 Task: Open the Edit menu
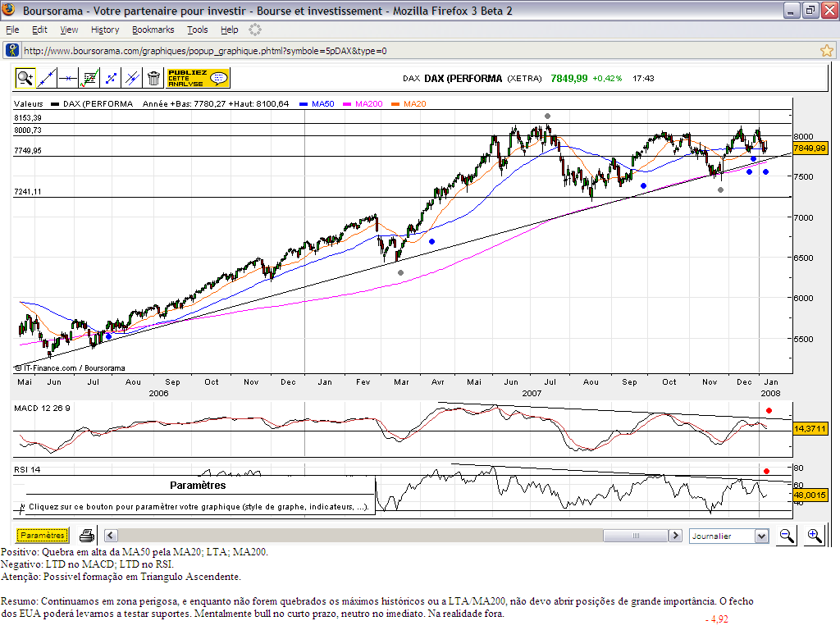[x=39, y=30]
